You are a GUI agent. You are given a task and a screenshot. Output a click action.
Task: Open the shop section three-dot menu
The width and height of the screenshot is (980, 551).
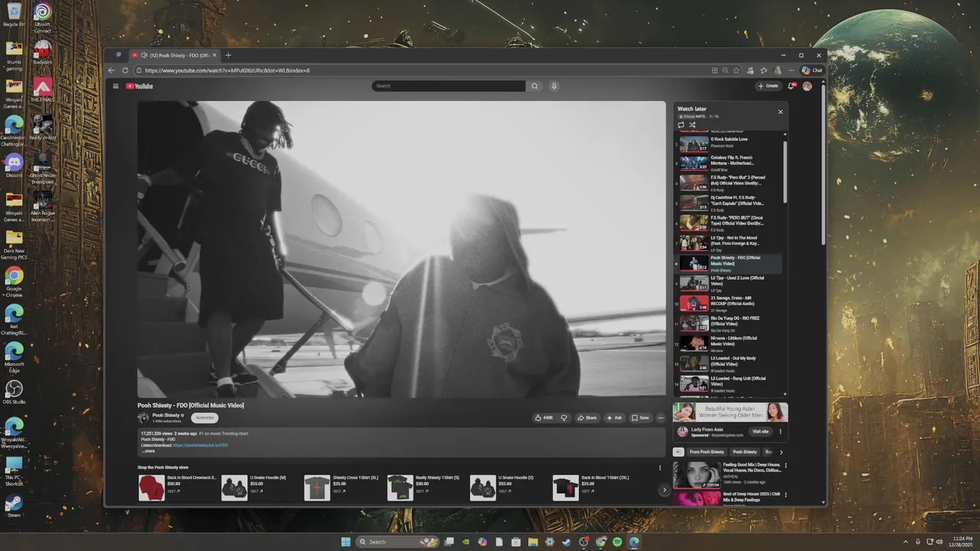660,468
